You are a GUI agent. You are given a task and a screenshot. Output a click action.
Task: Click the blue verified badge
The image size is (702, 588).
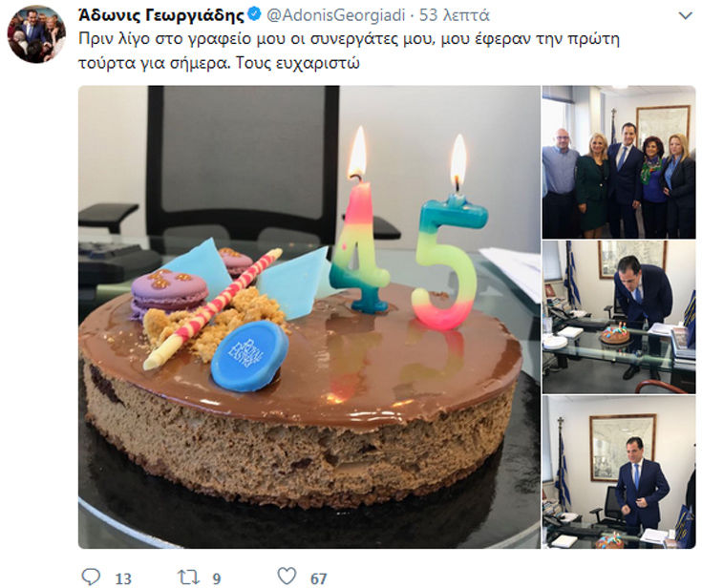[254, 14]
